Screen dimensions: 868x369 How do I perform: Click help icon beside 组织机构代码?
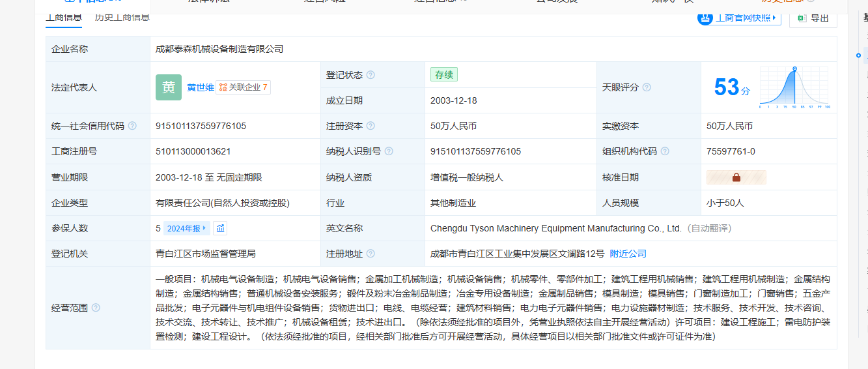665,151
